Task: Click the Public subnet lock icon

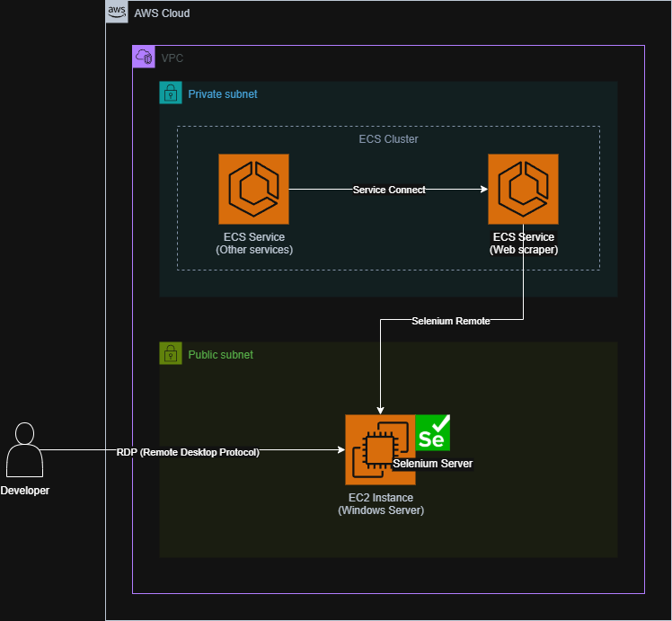Action: (171, 354)
